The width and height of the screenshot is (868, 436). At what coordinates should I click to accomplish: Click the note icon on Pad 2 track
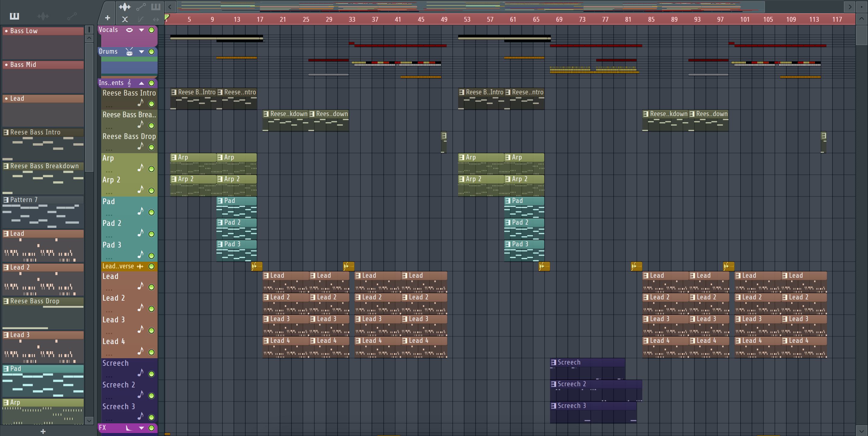click(140, 233)
